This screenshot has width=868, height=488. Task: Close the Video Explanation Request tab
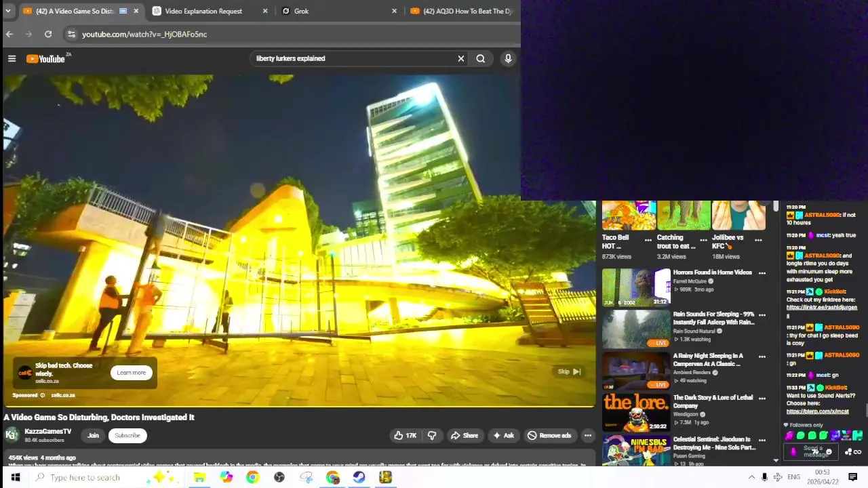[x=265, y=11]
